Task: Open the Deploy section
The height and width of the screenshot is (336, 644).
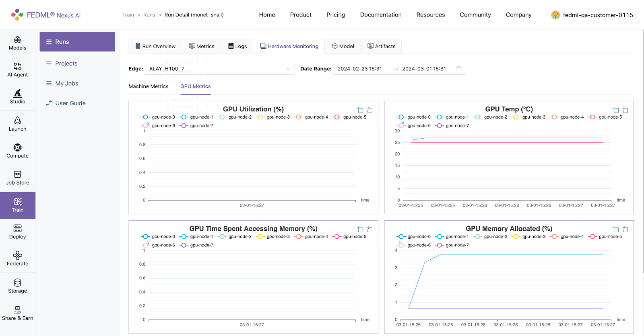Action: 17,232
